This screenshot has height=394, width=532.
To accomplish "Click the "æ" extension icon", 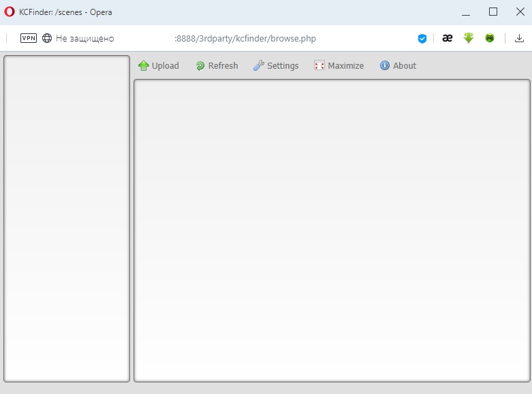I will (447, 38).
